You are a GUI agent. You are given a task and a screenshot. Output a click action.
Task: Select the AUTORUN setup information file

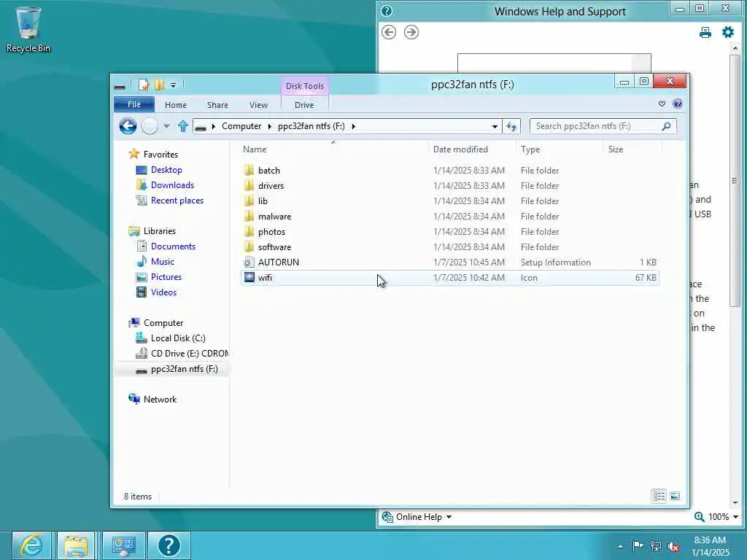[x=450, y=262]
